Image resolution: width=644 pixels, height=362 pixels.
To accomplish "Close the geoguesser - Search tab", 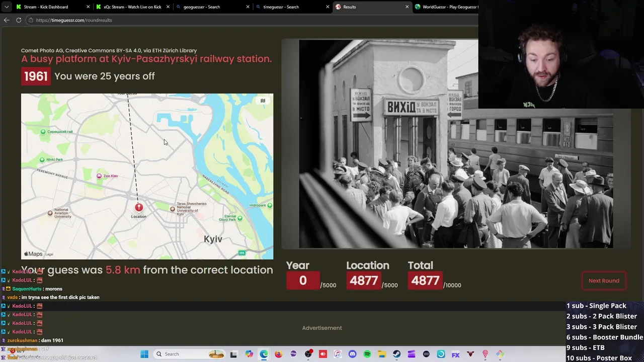I will [248, 7].
